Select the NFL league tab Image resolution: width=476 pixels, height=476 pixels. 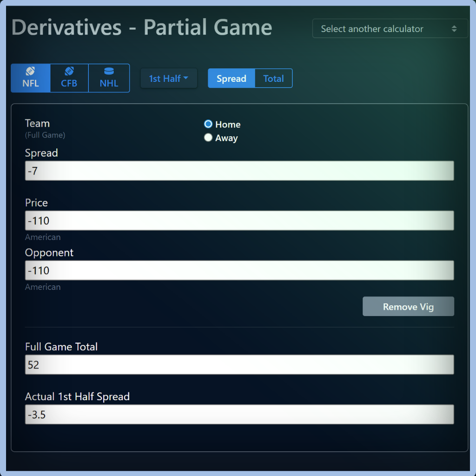tap(31, 78)
